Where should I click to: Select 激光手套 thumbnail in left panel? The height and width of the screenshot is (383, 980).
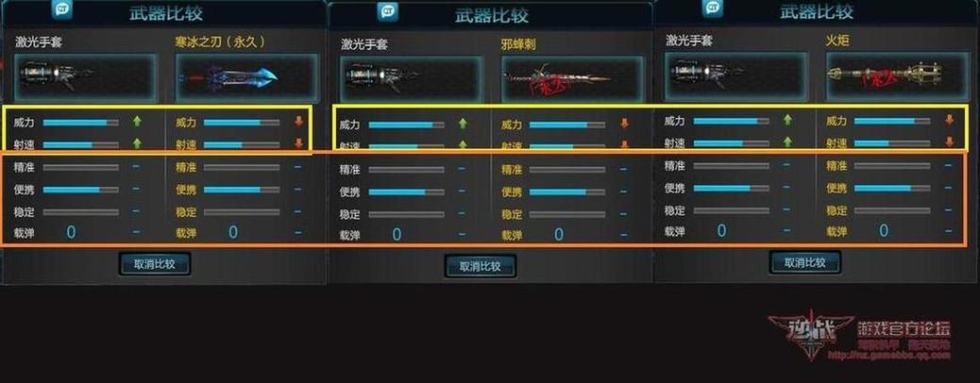coord(86,76)
